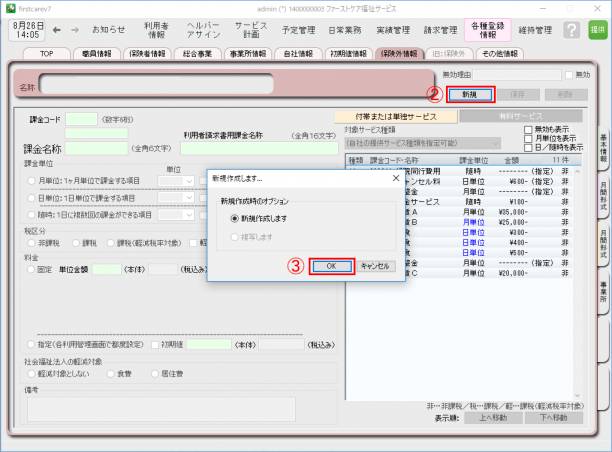
Task: Click the green 提供 icon at top right
Action: tap(598, 30)
